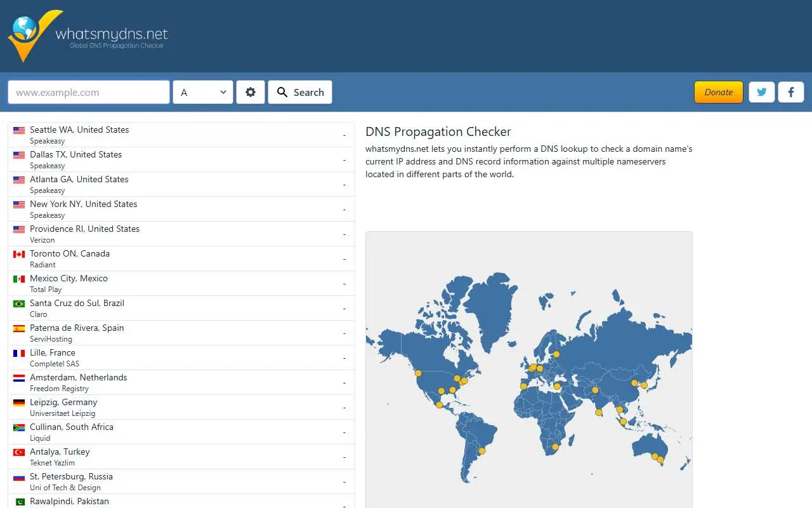Click the "Verizon" provider label
The height and width of the screenshot is (508, 812).
[43, 240]
